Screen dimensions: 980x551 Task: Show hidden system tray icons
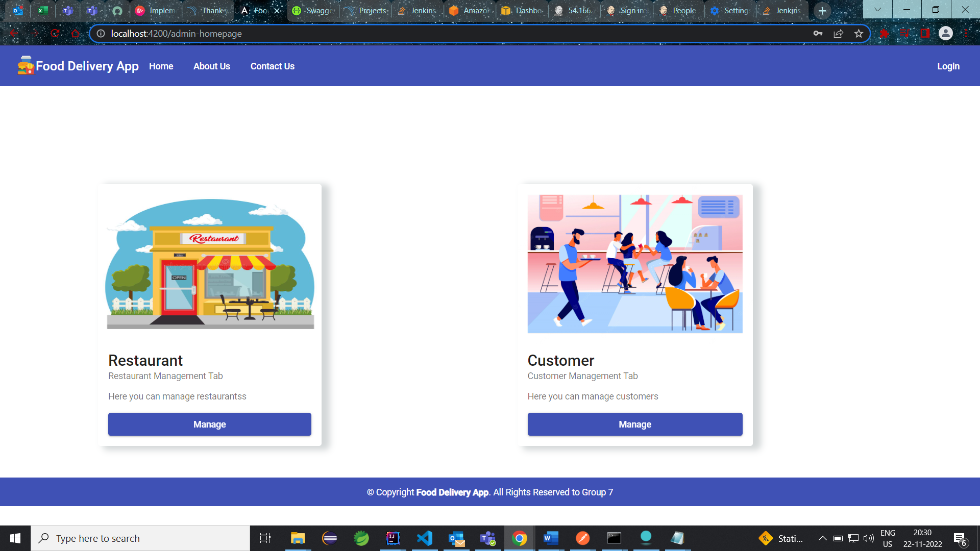(x=822, y=538)
